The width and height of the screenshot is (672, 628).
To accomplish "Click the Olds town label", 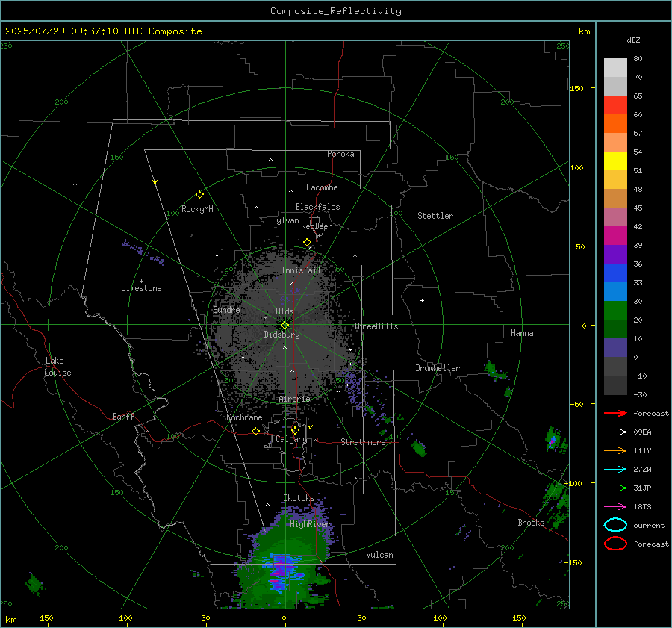I will pos(284,311).
